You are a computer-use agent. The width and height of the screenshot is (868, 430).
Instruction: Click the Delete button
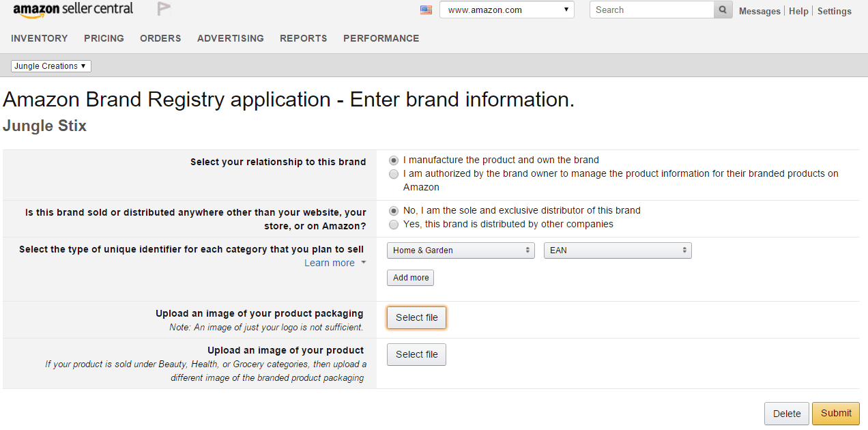(787, 414)
